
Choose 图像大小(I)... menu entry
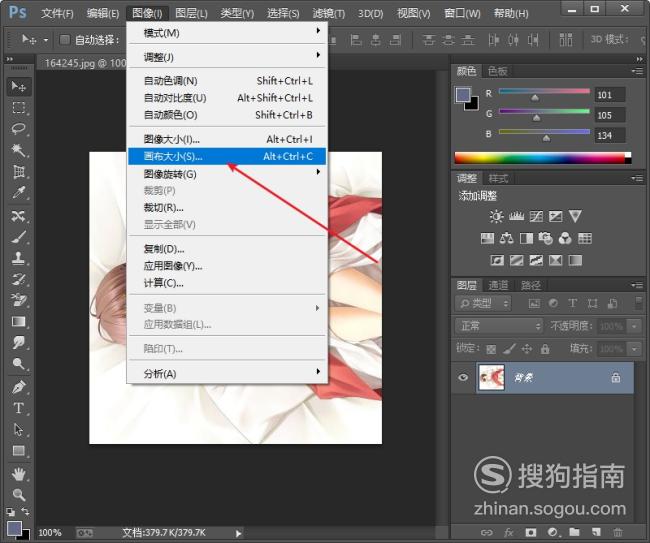click(x=227, y=139)
